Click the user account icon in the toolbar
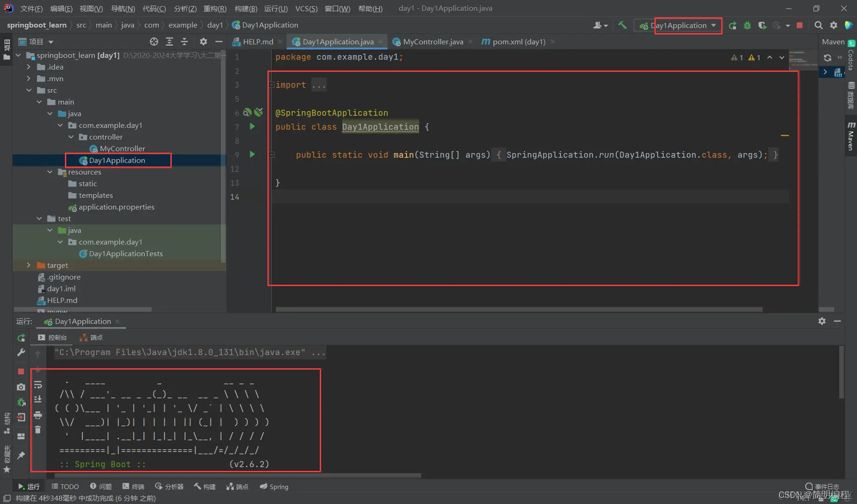857x504 pixels. pyautogui.click(x=600, y=25)
